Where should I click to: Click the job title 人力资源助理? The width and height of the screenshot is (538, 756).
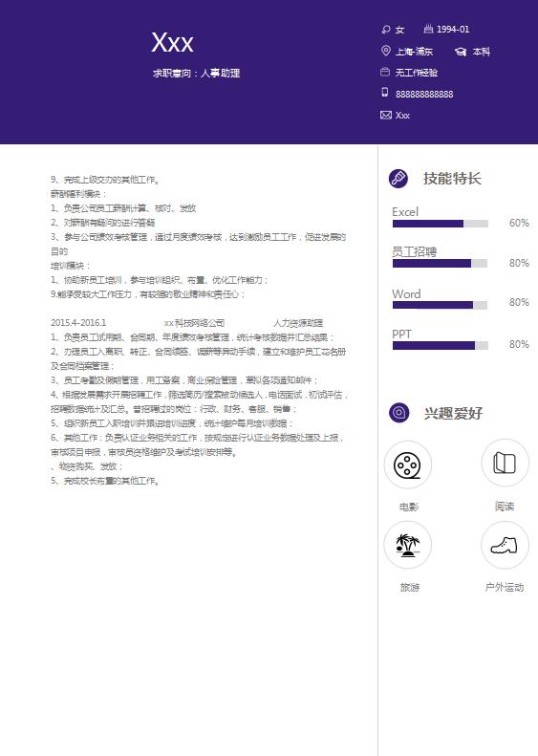(x=298, y=322)
